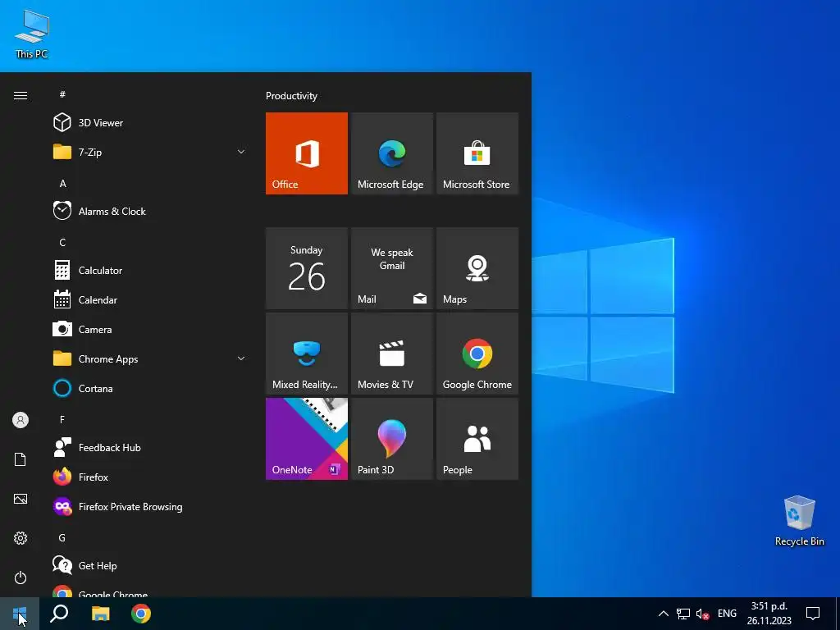Jump to letter F section header
This screenshot has height=630, width=840.
(x=62, y=419)
